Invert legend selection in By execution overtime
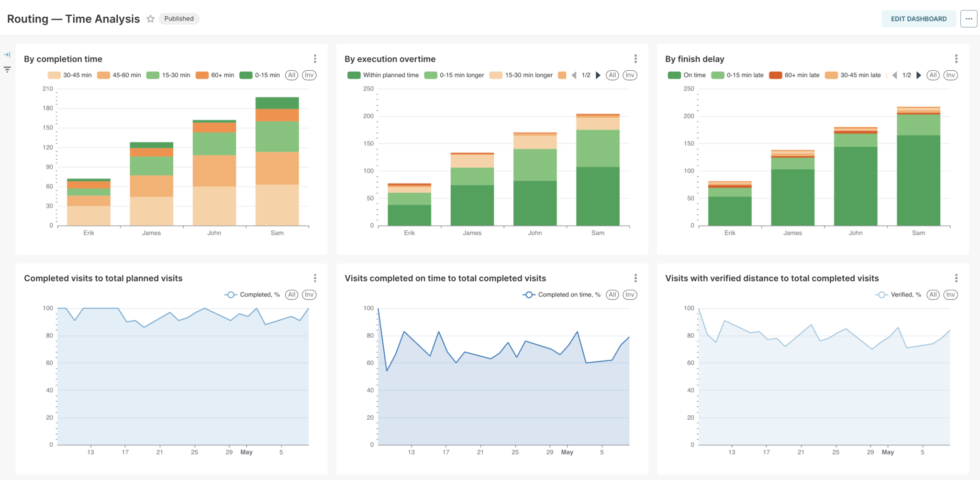The height and width of the screenshot is (480, 980). click(630, 75)
